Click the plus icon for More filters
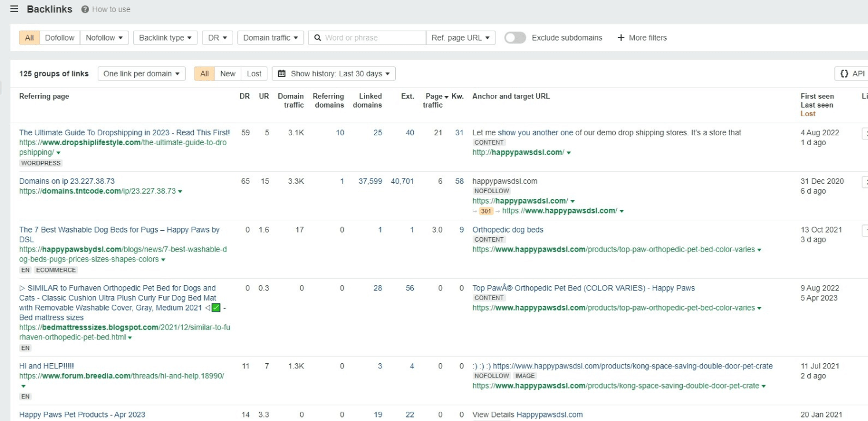868x421 pixels. pos(621,38)
